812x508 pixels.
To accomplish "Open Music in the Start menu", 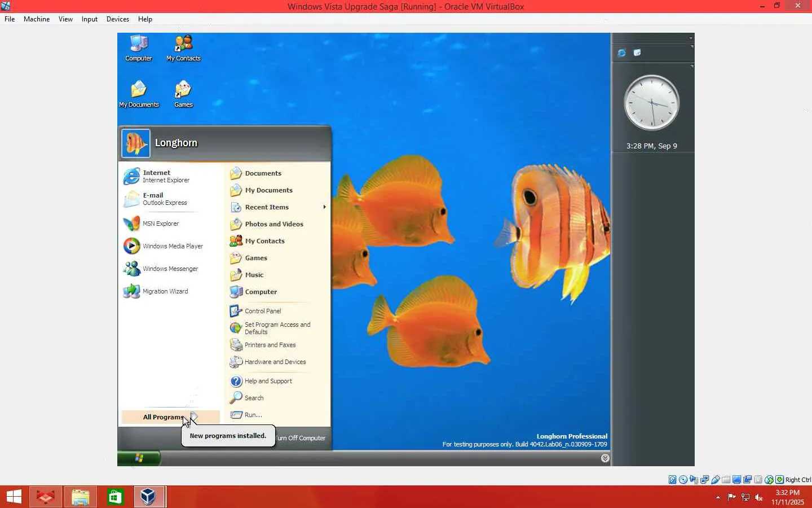I will coord(277,275).
